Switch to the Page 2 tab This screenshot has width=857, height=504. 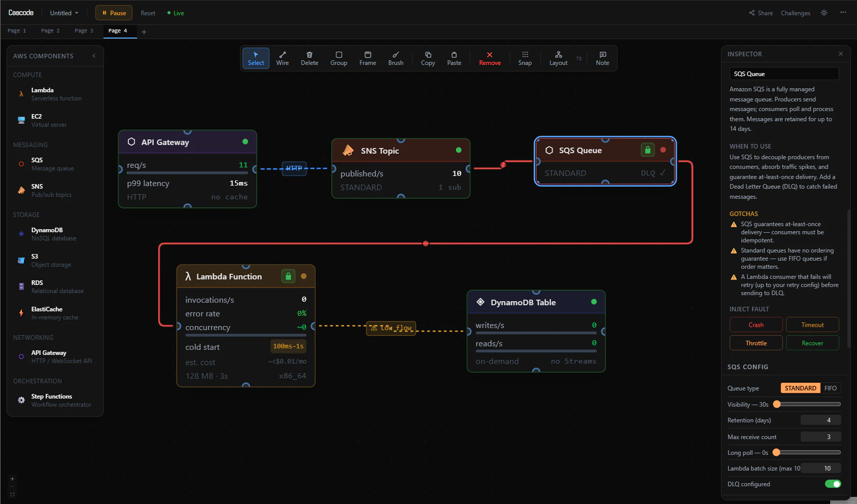50,30
